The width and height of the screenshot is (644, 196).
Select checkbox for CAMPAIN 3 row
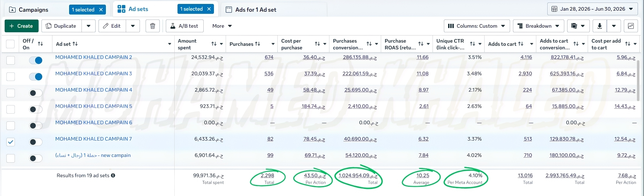[x=11, y=77]
